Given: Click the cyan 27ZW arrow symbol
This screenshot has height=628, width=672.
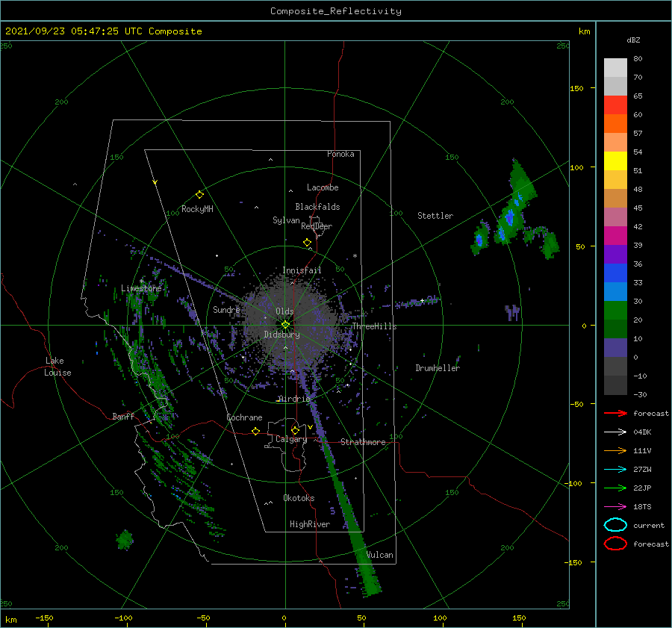Looking at the screenshot, I should click(615, 470).
